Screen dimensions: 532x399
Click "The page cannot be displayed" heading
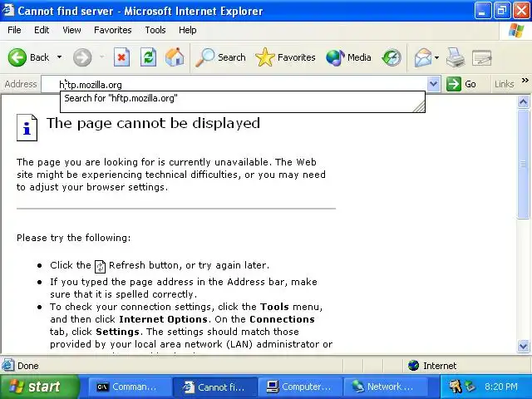point(153,124)
